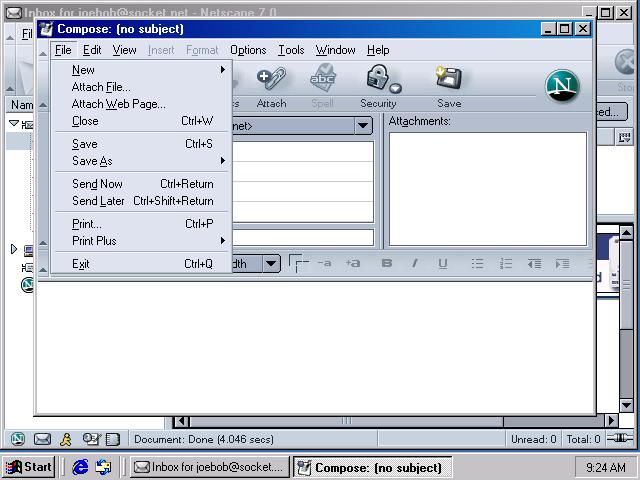Click smaller font size icon
Image resolution: width=640 pixels, height=480 pixels.
(x=324, y=263)
